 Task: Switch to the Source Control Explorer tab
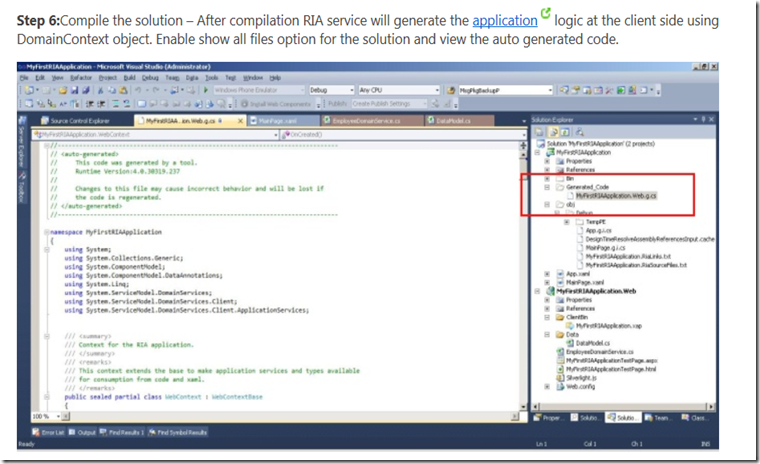76,121
